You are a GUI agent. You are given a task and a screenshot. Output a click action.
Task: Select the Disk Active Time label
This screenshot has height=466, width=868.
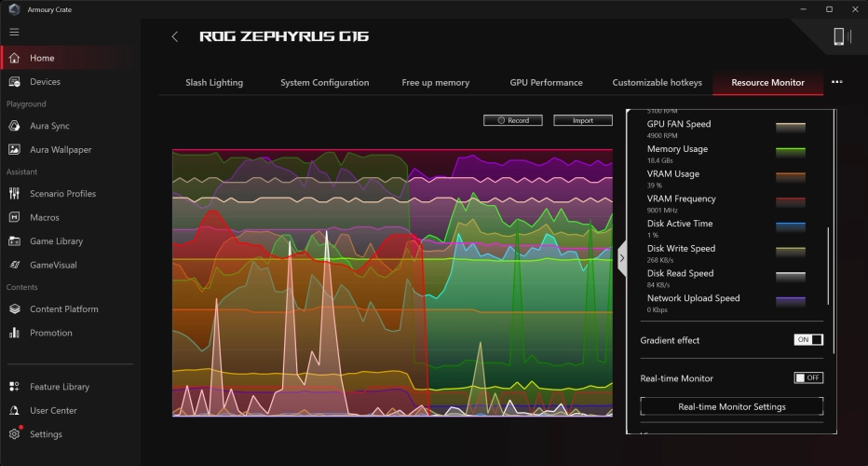coord(680,224)
